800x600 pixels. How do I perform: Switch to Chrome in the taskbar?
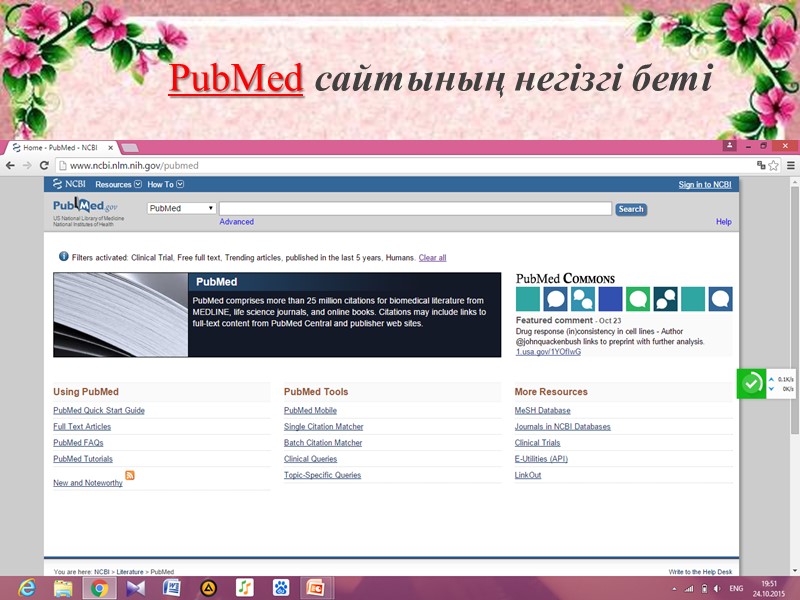coord(99,588)
